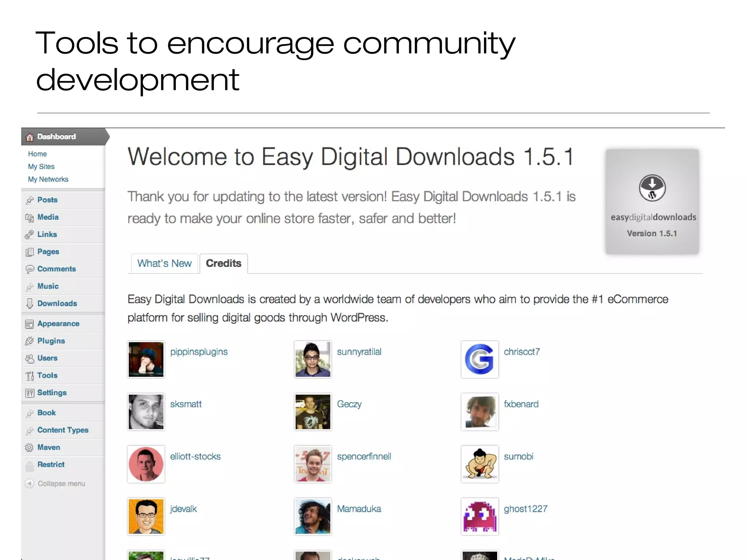This screenshot has width=747, height=560.
Task: Click the Media camera icon
Action: [x=30, y=218]
